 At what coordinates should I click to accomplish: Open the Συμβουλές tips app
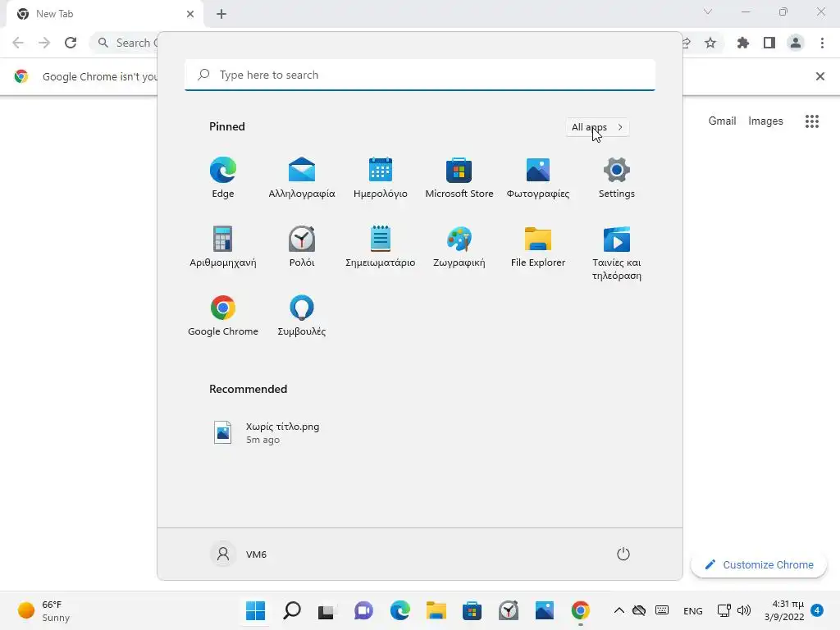pyautogui.click(x=302, y=316)
